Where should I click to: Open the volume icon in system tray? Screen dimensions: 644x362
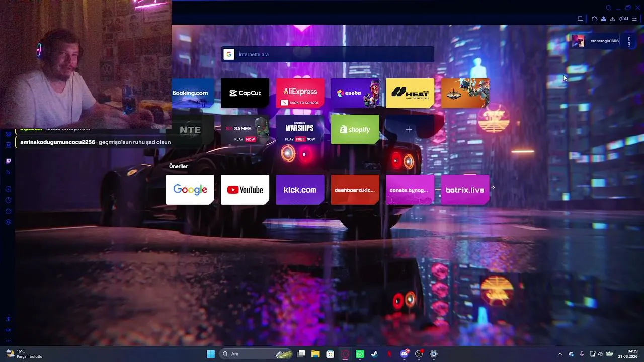(x=600, y=354)
